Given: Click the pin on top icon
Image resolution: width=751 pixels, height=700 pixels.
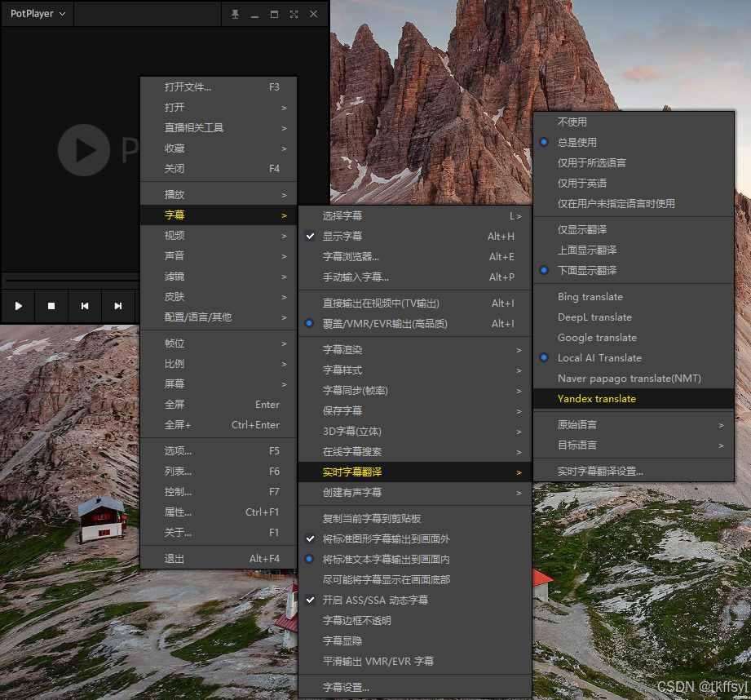Looking at the screenshot, I should pos(235,14).
